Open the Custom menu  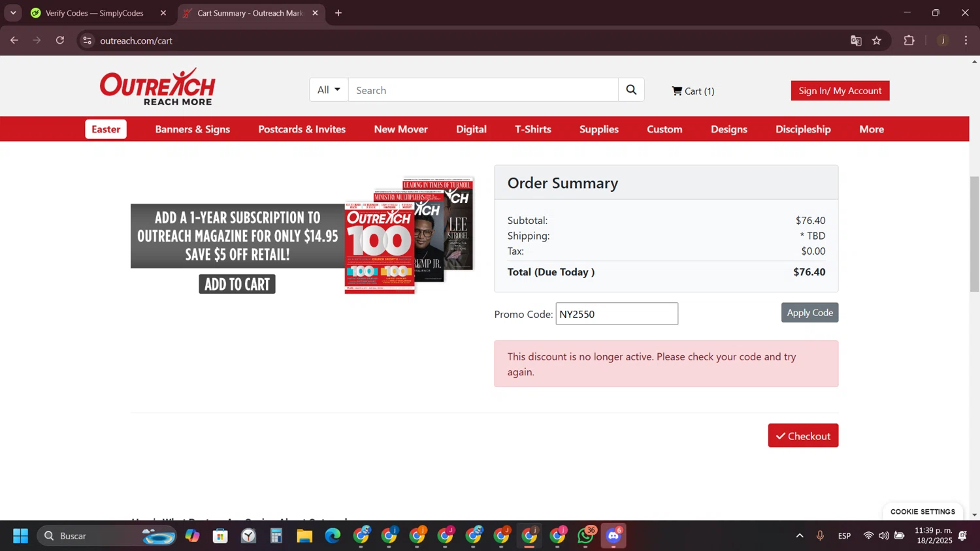tap(664, 129)
